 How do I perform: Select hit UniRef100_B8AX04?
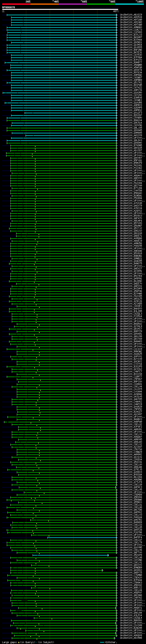(x=131, y=120)
